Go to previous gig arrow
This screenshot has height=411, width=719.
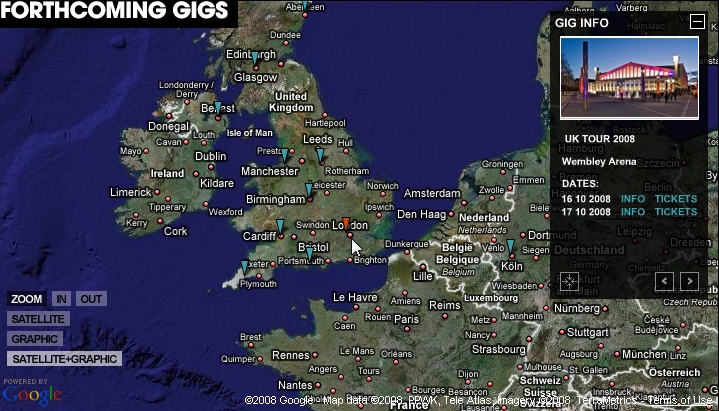(x=664, y=281)
